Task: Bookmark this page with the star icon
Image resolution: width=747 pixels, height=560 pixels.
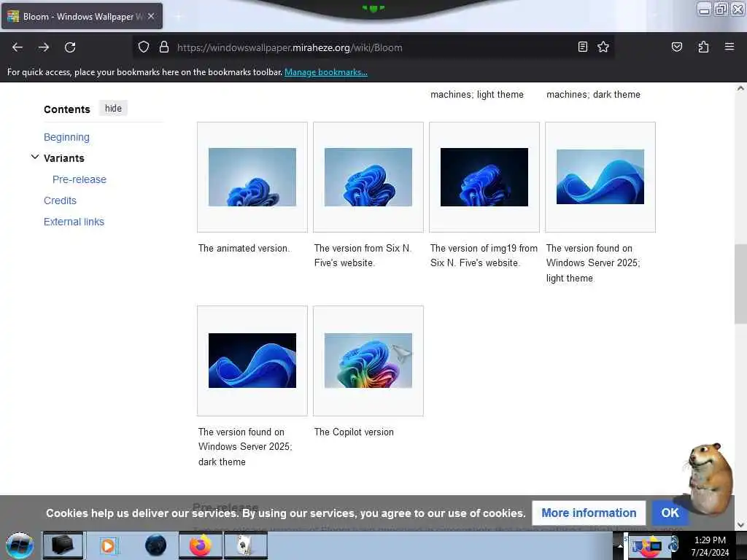Action: [x=603, y=47]
